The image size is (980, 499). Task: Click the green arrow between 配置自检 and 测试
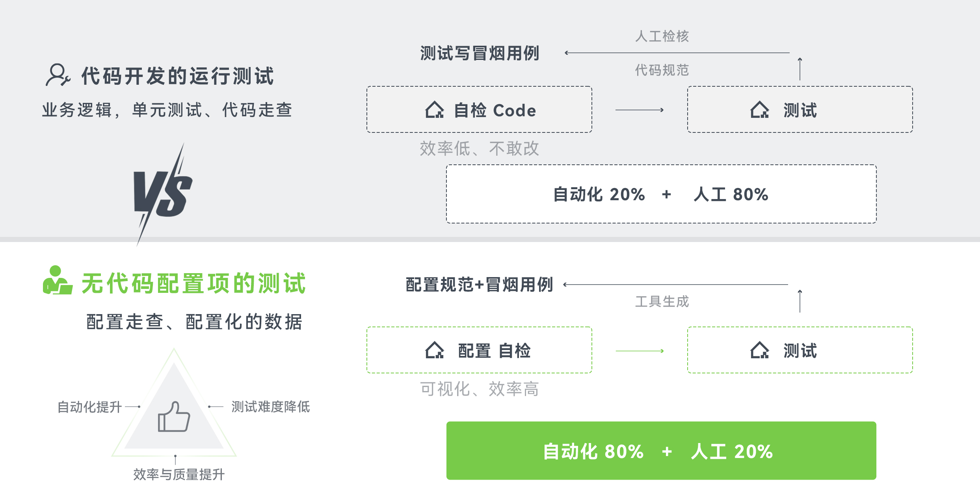pos(640,350)
